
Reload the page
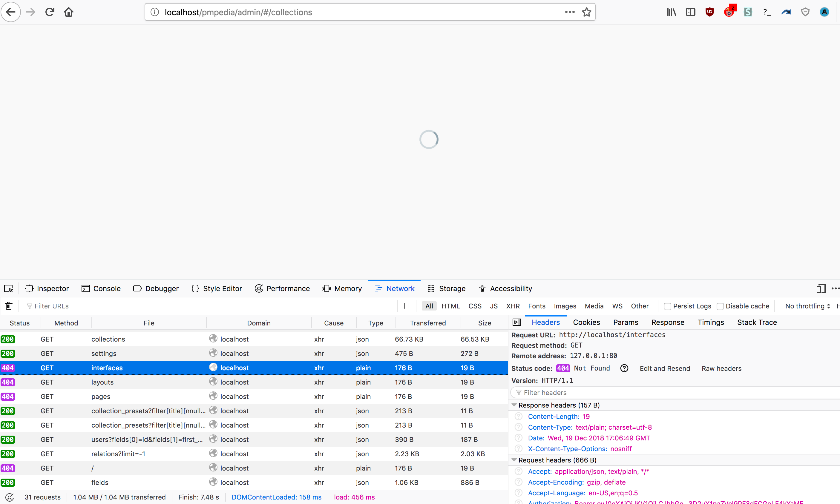point(50,12)
